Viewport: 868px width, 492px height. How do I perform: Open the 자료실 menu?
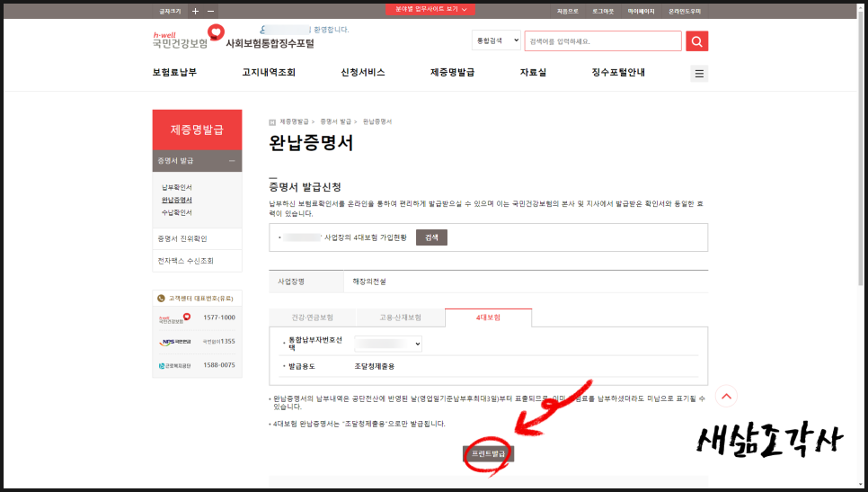(533, 72)
